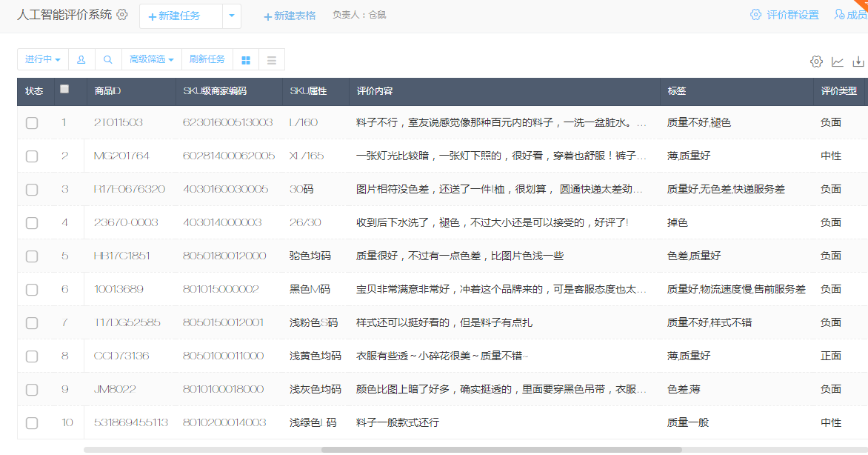Click the 标签 column header

point(676,91)
